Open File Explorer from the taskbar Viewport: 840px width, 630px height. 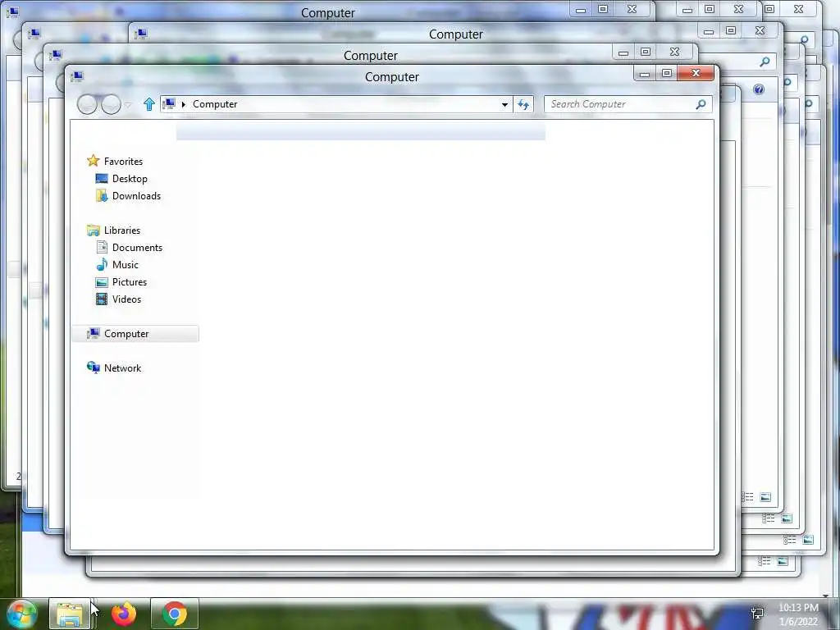tap(70, 614)
